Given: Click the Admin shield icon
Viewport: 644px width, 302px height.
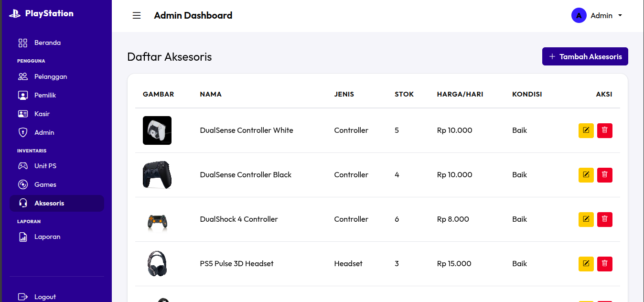Looking at the screenshot, I should coord(23,133).
